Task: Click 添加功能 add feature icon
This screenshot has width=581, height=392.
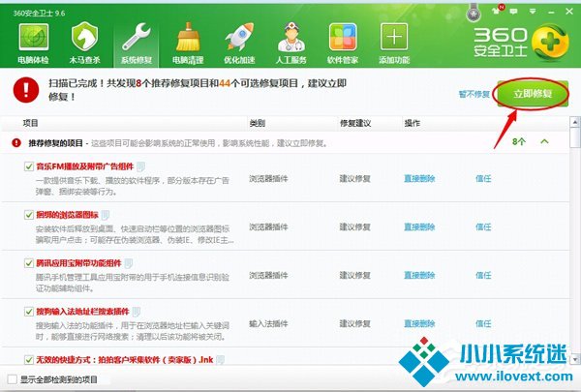Action: point(394,43)
